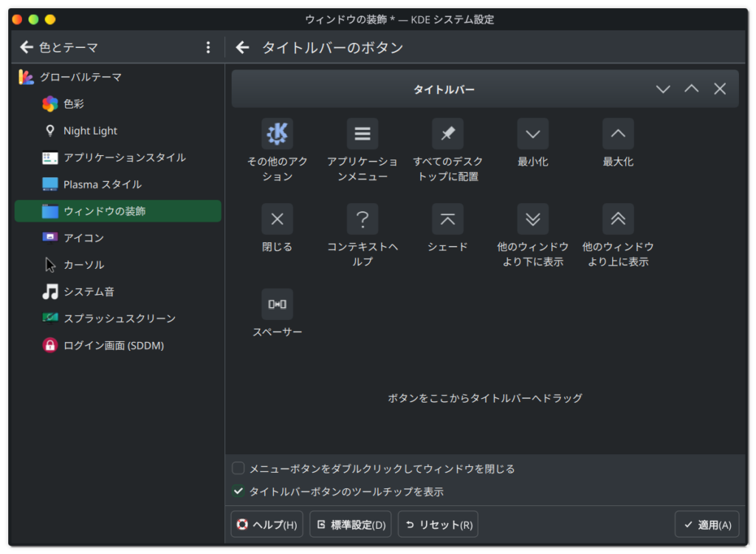
Task: Click the コンテキストヘルプ question mark icon
Action: (x=362, y=219)
